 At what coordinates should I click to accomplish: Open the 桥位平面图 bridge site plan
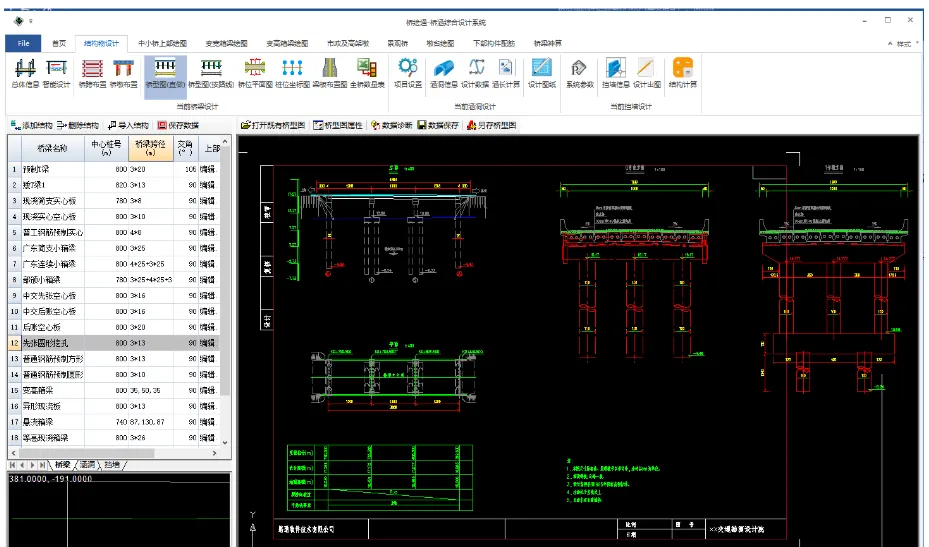tap(255, 73)
